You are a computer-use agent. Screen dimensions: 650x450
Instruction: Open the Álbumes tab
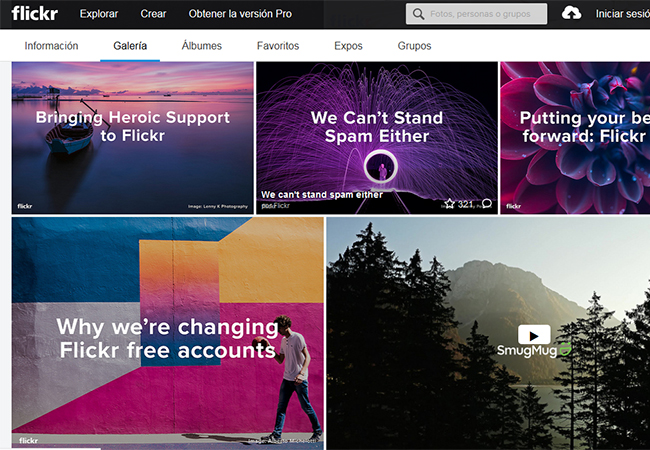click(x=201, y=46)
